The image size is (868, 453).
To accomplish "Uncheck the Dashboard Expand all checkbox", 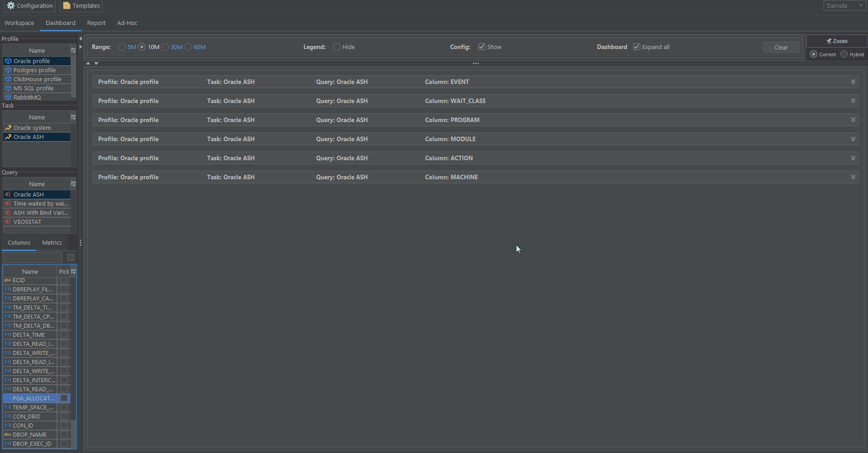I will [637, 47].
